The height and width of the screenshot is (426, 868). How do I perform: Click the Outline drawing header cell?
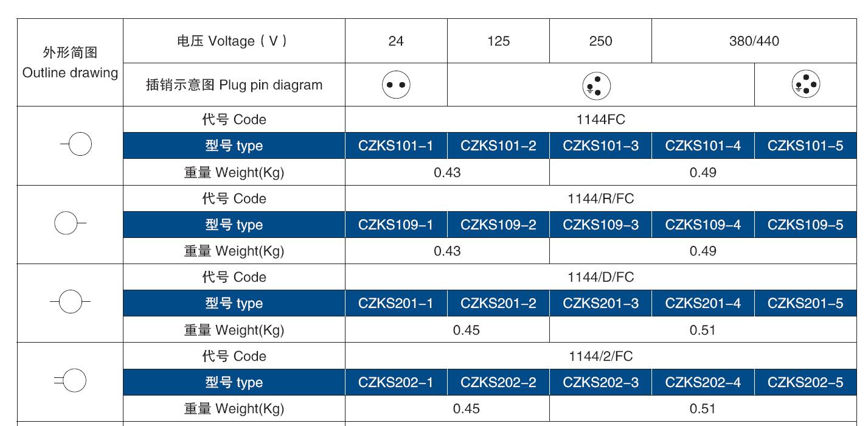coord(70,63)
